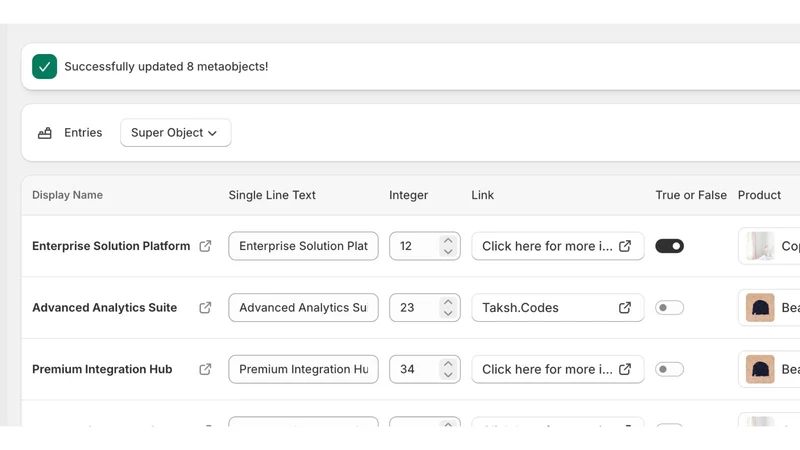800x450 pixels.
Task: Click the Link column header
Action: coord(483,195)
